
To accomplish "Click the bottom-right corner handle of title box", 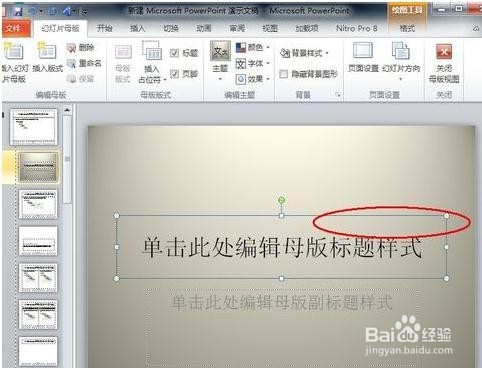I will pyautogui.click(x=447, y=278).
